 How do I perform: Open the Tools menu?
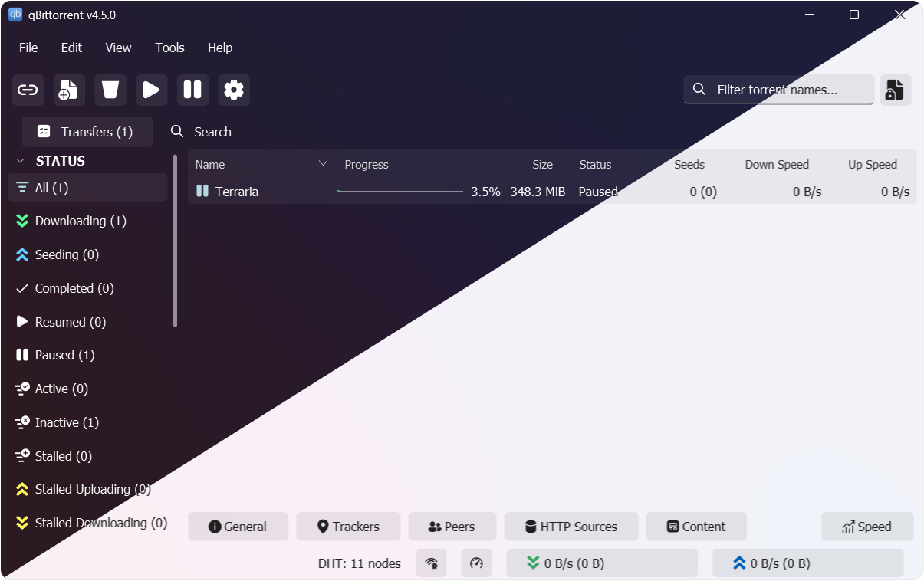[169, 48]
